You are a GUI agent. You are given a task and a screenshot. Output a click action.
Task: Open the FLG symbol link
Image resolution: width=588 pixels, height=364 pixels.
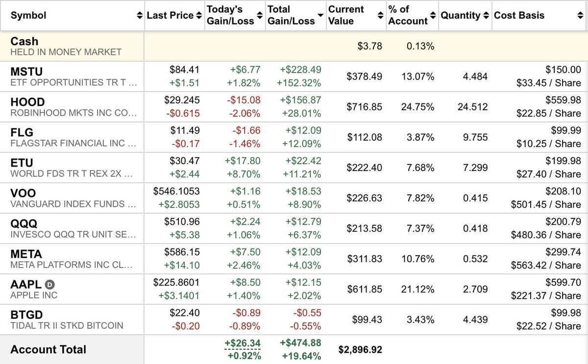(x=22, y=133)
